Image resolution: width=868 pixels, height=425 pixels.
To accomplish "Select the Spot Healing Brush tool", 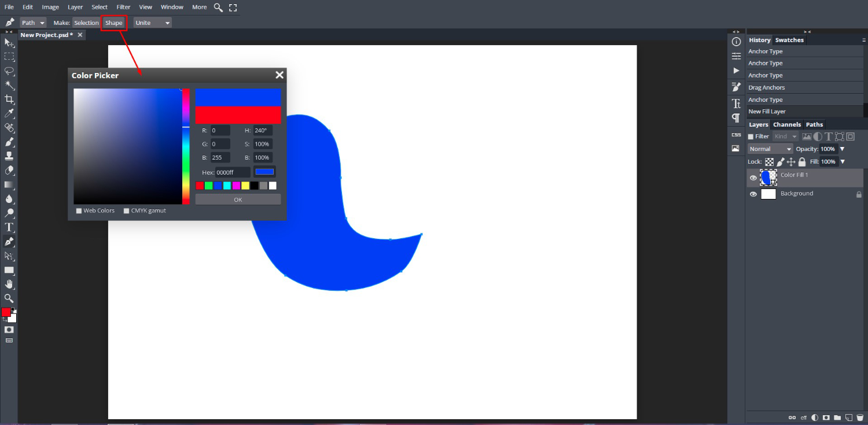I will (x=9, y=128).
